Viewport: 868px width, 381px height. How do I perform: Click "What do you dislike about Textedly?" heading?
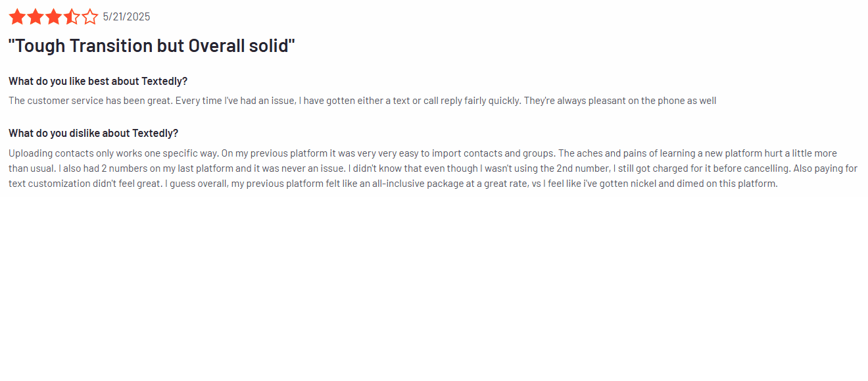coord(93,134)
